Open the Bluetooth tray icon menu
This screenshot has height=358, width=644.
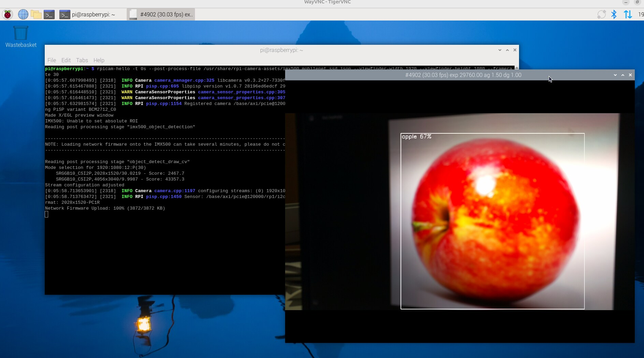tap(614, 14)
